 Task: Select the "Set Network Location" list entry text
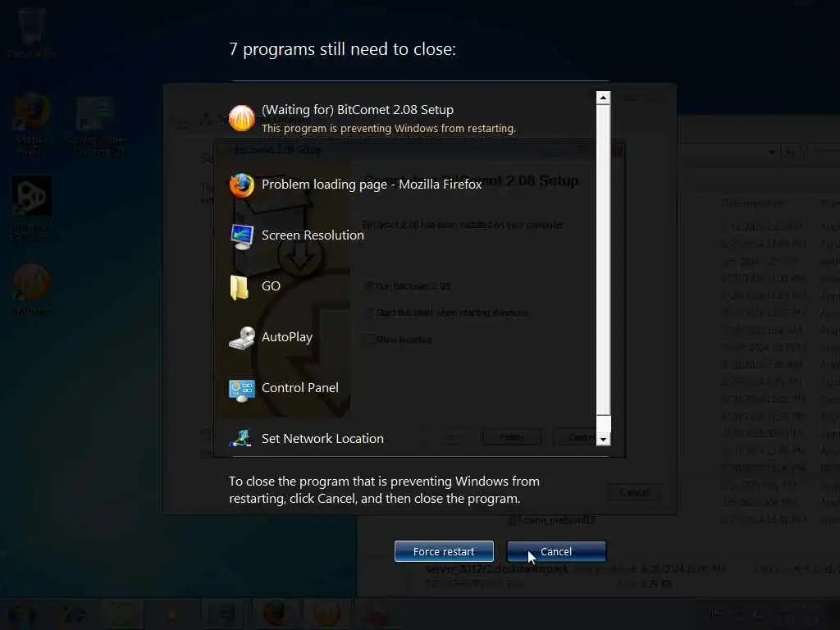coord(322,439)
